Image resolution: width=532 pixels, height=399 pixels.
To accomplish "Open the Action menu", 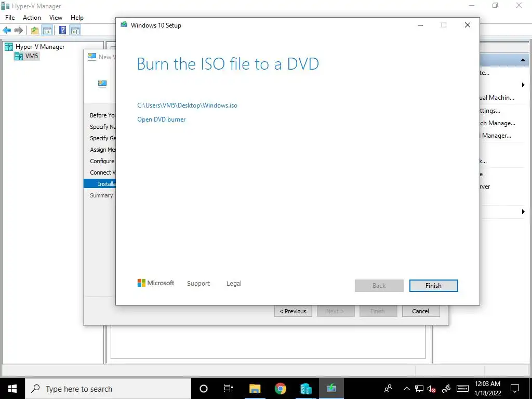I will pyautogui.click(x=32, y=18).
